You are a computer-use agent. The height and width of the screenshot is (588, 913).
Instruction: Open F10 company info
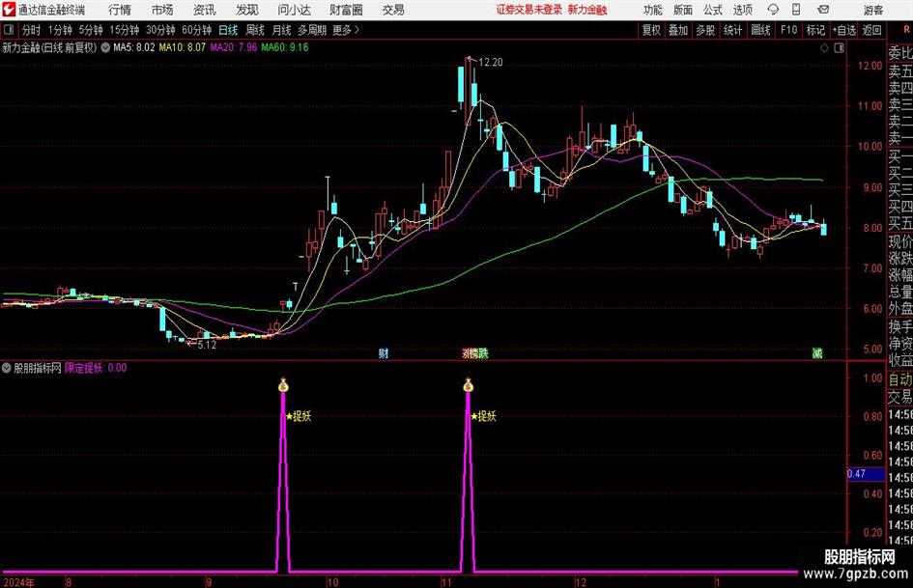788,30
